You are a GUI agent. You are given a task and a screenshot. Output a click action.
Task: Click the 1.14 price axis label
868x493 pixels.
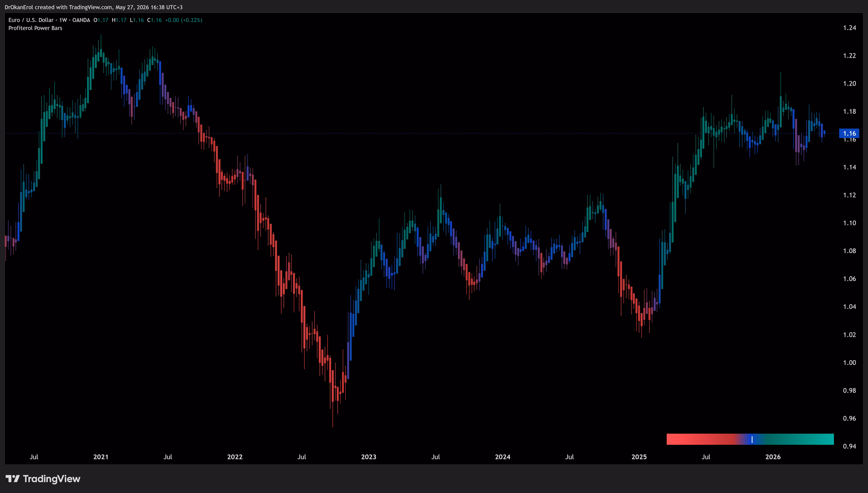click(x=849, y=167)
